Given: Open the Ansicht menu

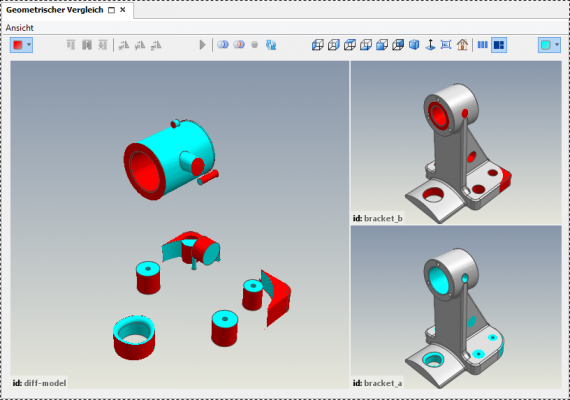Looking at the screenshot, I should click(x=20, y=28).
